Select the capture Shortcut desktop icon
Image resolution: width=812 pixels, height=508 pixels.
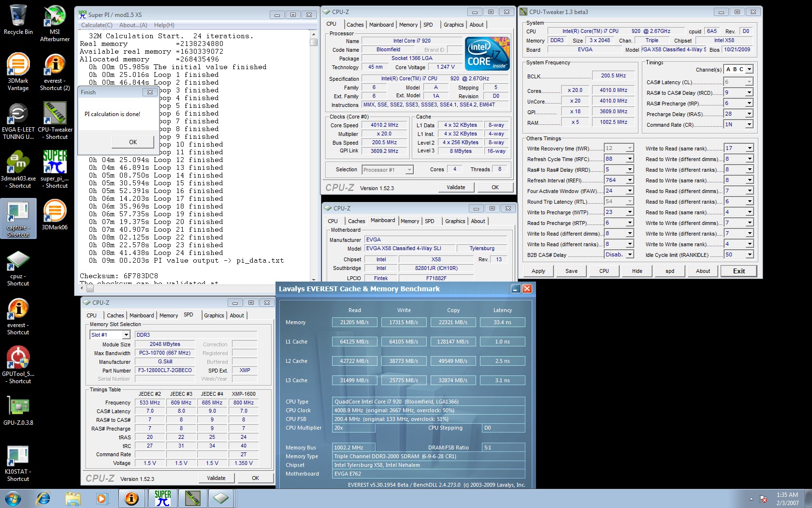18,218
